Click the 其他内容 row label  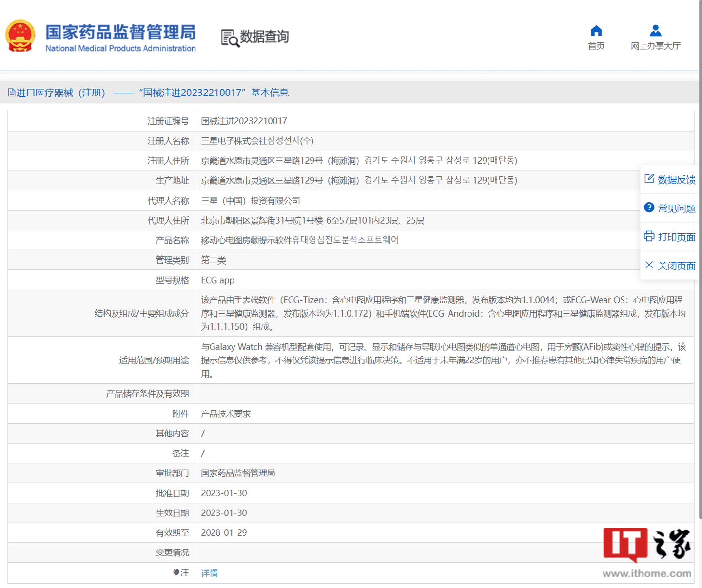point(172,434)
